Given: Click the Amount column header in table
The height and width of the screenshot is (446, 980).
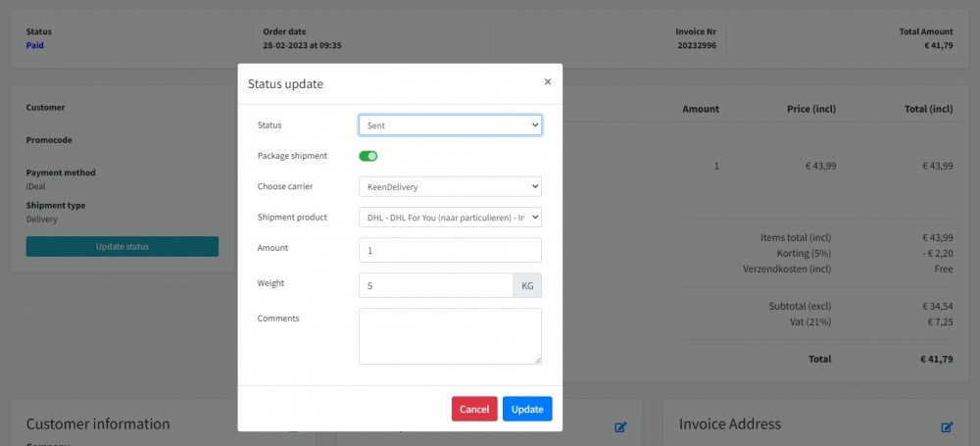Looking at the screenshot, I should [x=701, y=109].
